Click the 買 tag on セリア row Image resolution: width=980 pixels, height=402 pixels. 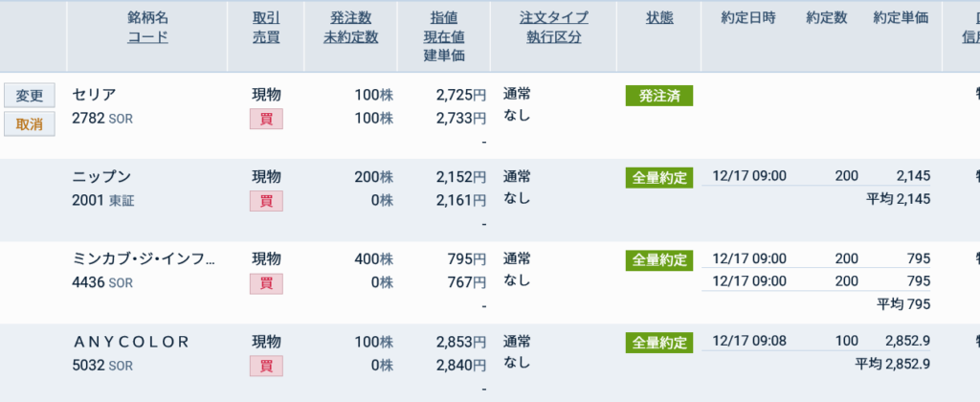tap(266, 119)
